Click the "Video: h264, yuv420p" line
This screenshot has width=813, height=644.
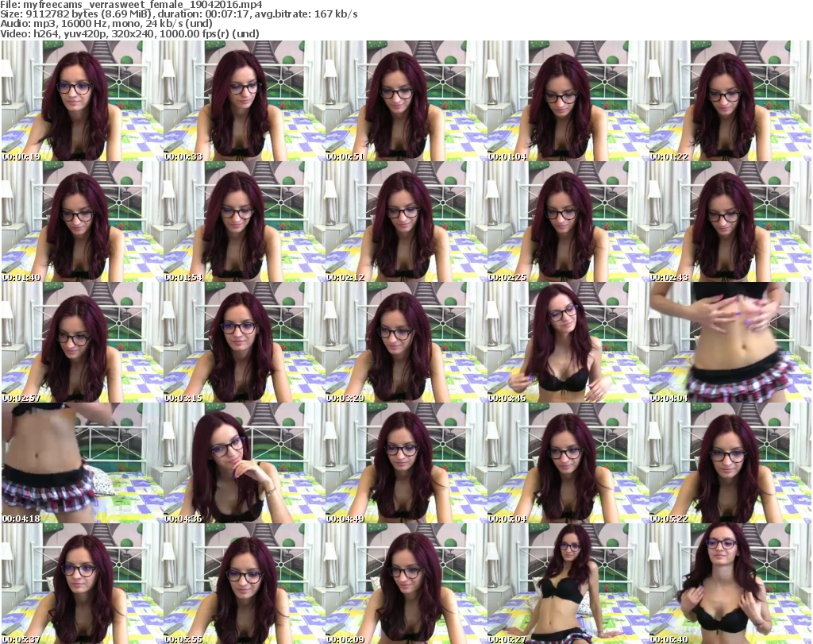click(x=129, y=33)
